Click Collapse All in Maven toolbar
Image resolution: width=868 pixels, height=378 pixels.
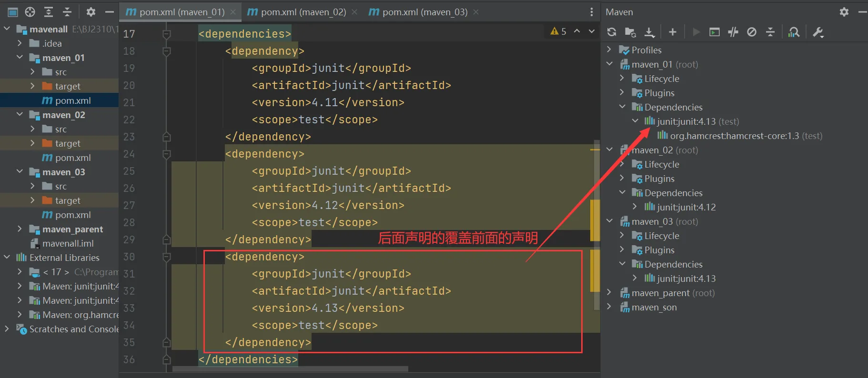770,32
